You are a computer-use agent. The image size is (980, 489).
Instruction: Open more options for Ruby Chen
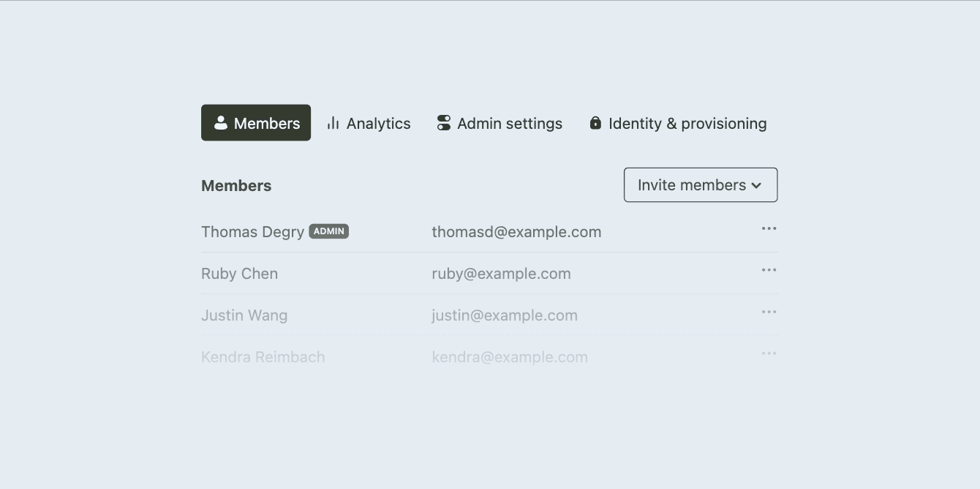pos(769,270)
